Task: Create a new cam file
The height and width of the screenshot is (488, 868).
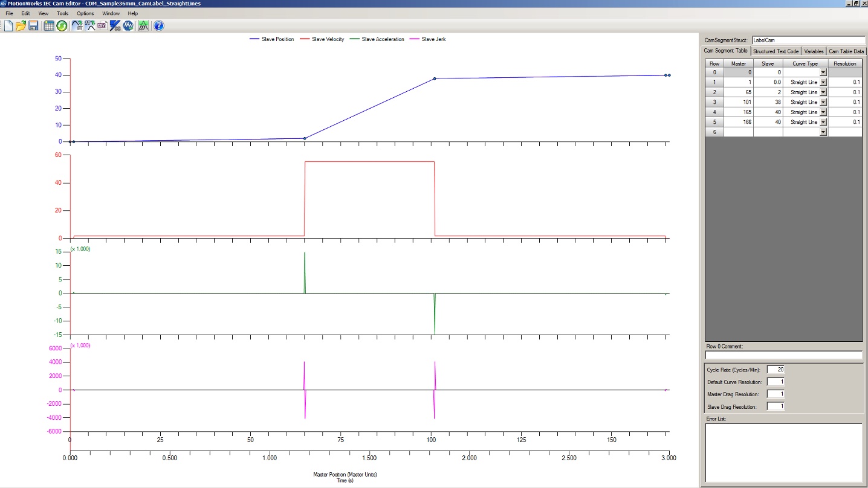Action: 8,25
